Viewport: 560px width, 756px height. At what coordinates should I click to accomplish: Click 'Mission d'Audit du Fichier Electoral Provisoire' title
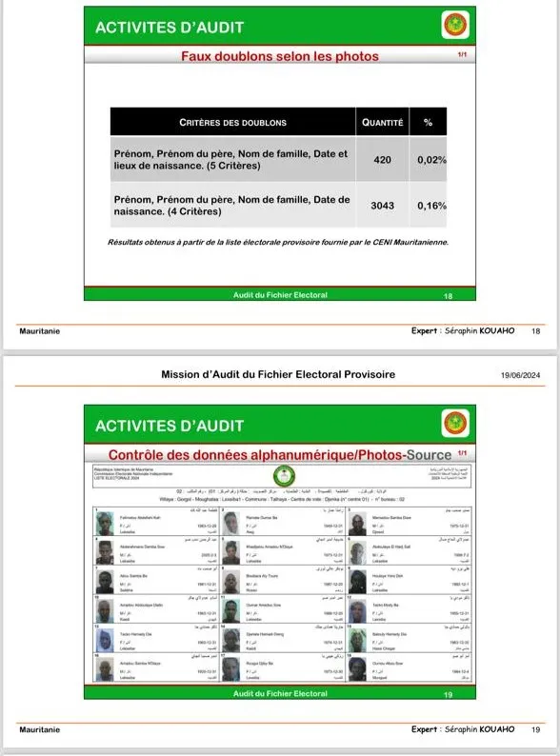(278, 374)
